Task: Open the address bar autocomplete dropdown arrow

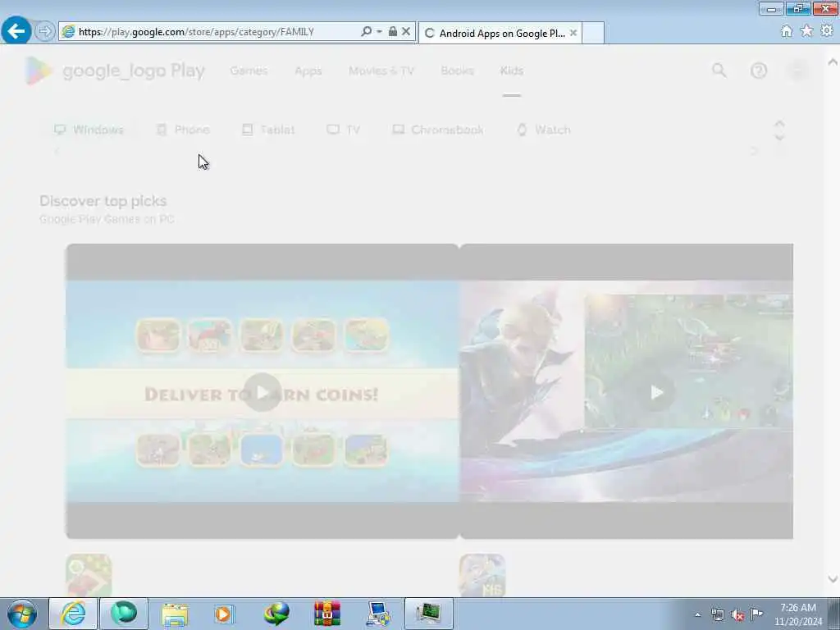Action: click(x=379, y=32)
